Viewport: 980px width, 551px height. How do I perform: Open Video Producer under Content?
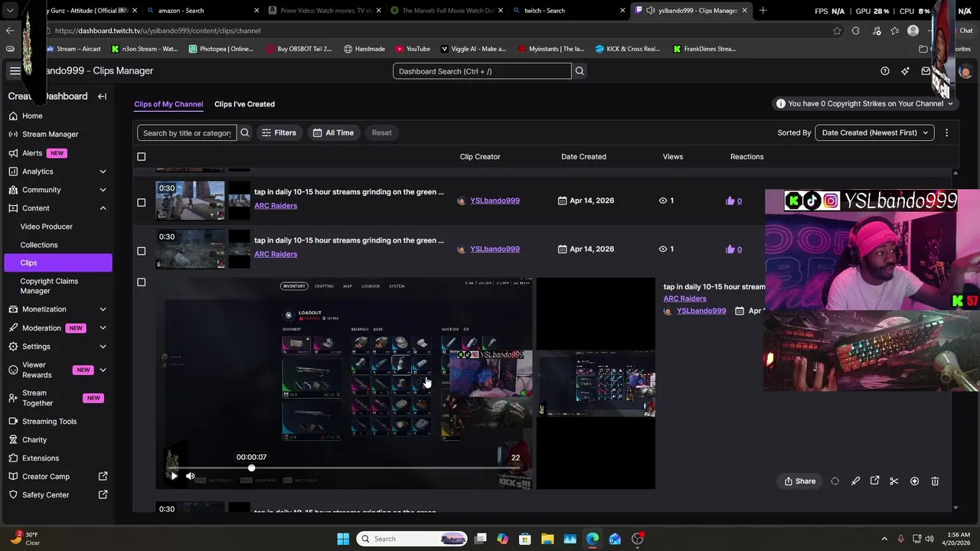pos(46,227)
